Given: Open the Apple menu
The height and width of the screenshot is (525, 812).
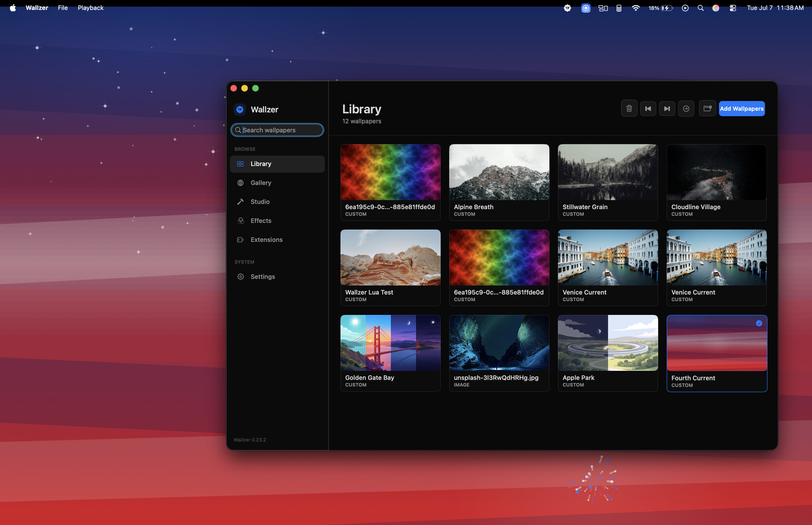Looking at the screenshot, I should [13, 8].
